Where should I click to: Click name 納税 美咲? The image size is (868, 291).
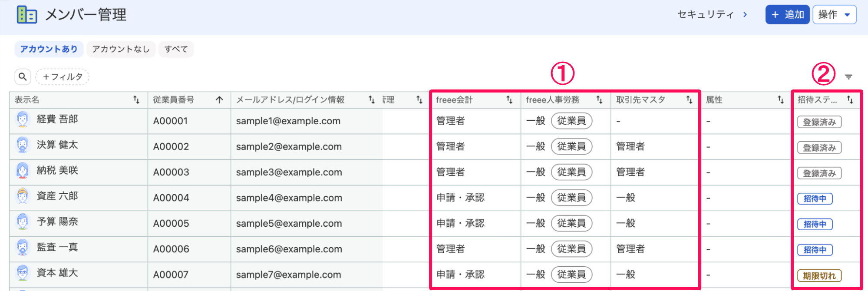click(57, 171)
